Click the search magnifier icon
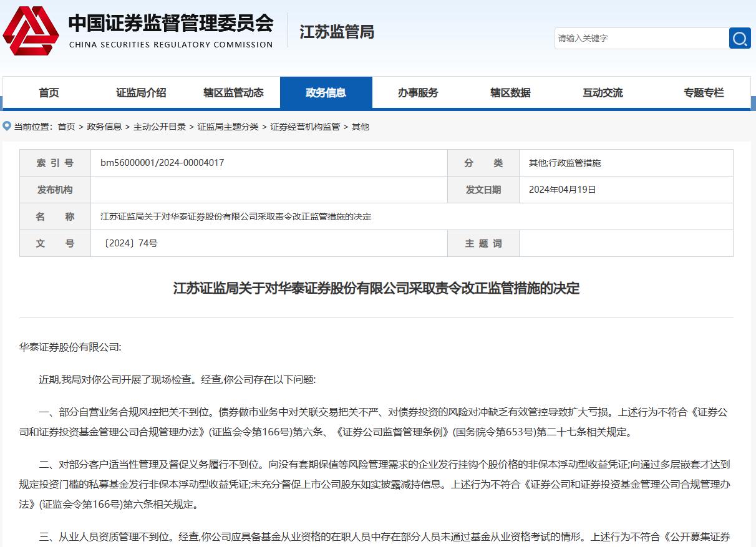Viewport: 756px width, 547px height. click(x=740, y=38)
